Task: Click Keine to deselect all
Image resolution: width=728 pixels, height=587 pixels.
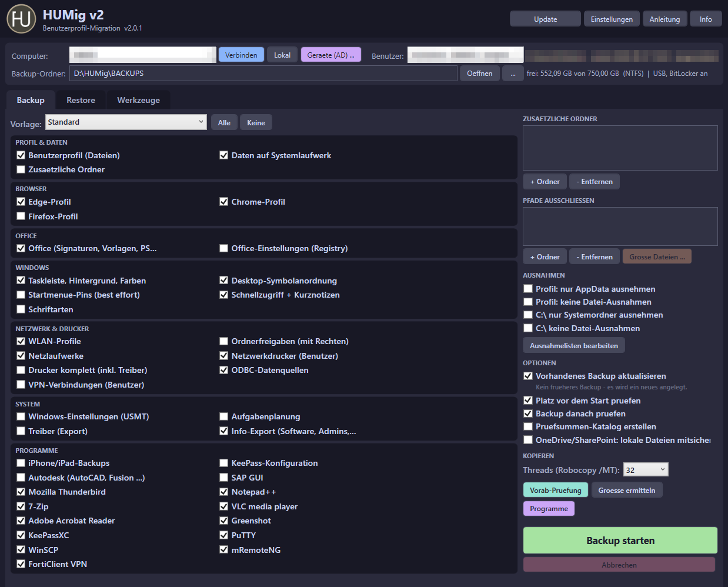Action: [256, 122]
